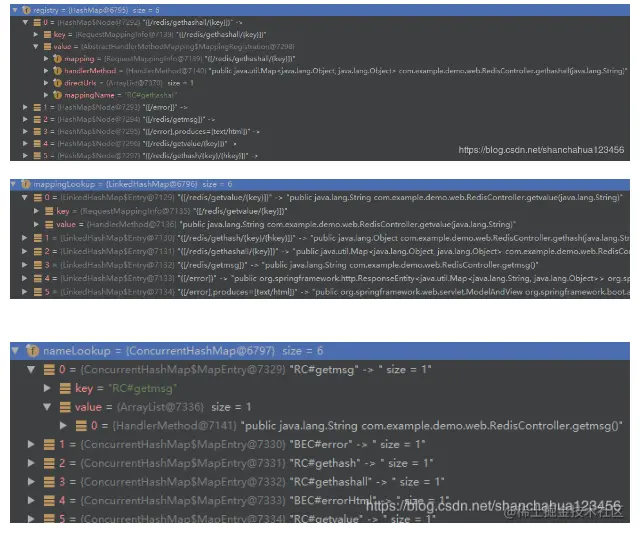Viewport: 641px width, 536px height.
Task: Expand HandlerMethod@7136 value arrow
Action: [x=36, y=224]
